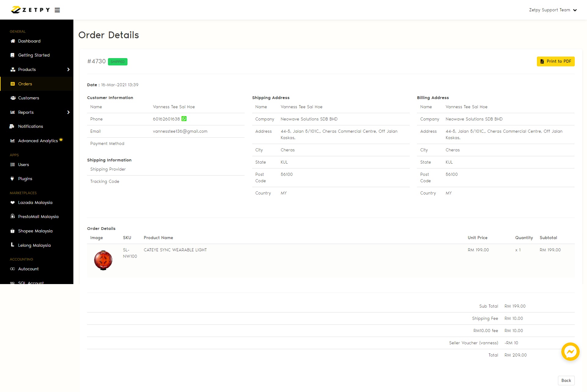Click the Lazada Malaysia heart icon
Viewport: 587px width, 392px height.
coord(13,202)
